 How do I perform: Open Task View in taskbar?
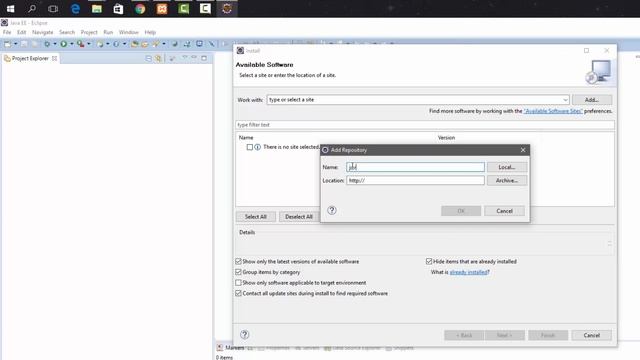coord(53,9)
